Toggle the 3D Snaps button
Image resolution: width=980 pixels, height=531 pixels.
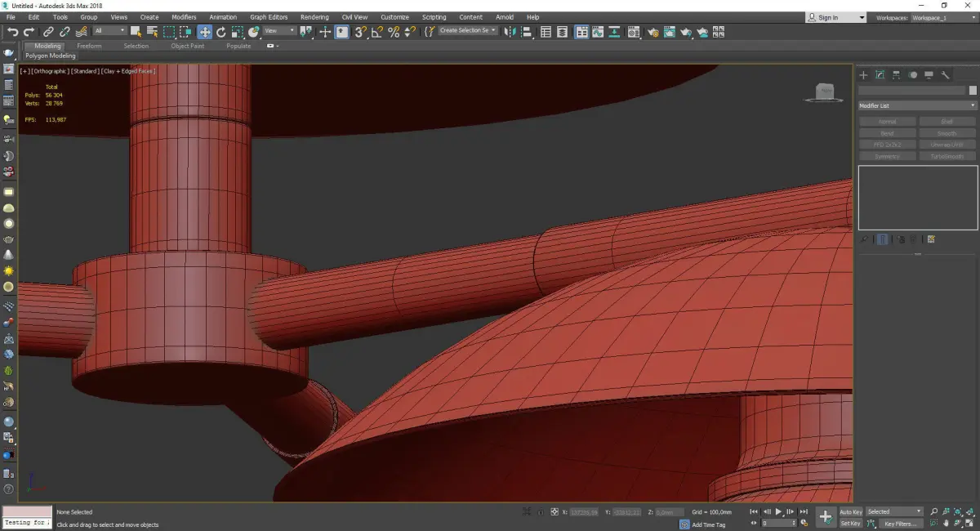360,32
